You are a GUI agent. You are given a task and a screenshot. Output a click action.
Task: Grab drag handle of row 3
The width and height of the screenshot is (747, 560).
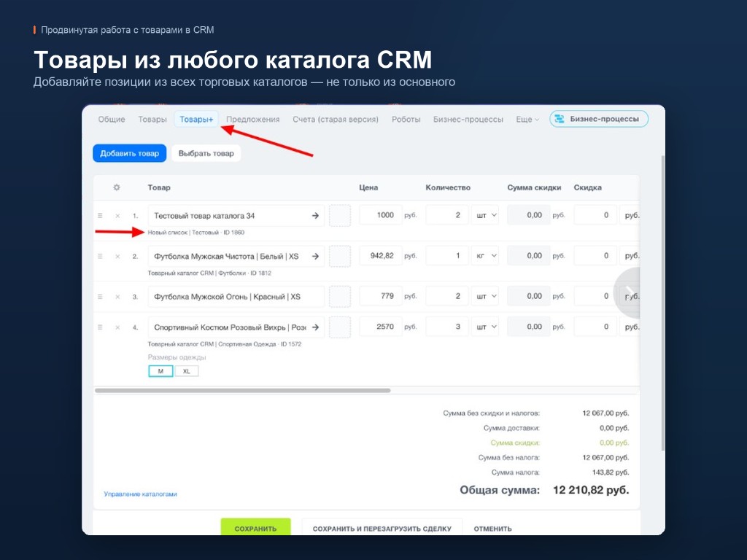[100, 297]
